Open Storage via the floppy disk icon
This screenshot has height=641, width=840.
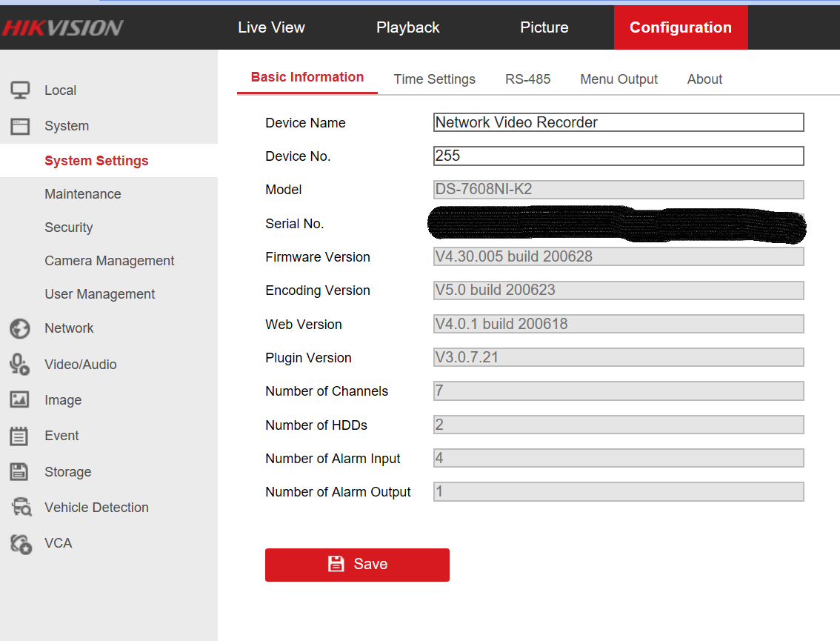tap(20, 472)
